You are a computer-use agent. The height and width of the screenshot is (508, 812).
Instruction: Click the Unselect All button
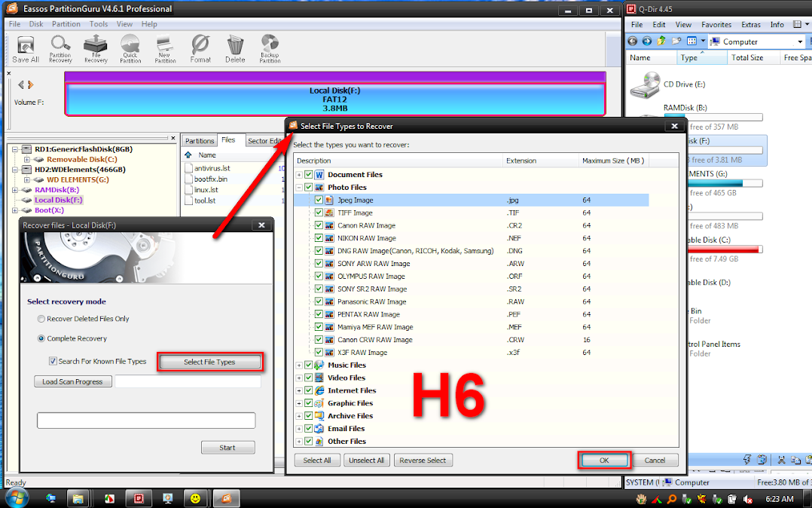(367, 461)
